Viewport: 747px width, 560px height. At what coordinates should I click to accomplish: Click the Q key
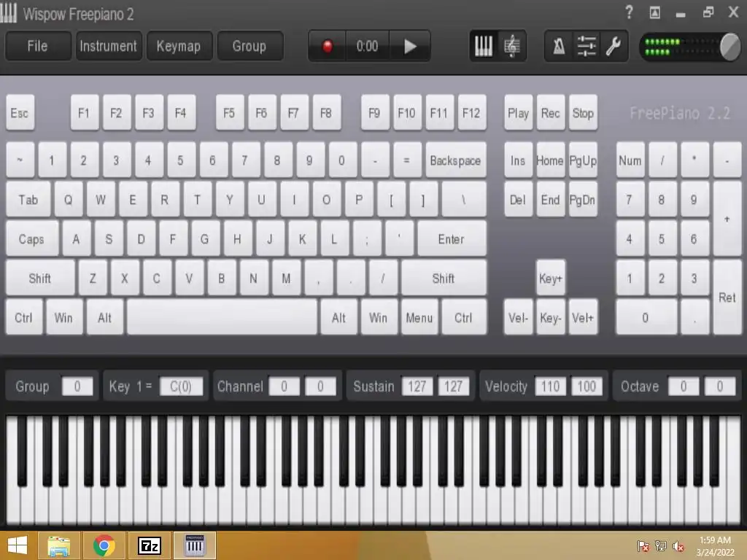68,200
